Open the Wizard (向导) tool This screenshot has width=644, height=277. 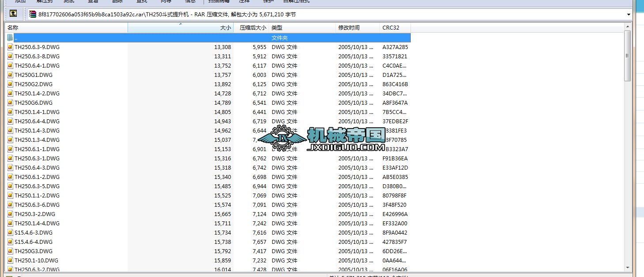(165, 2)
